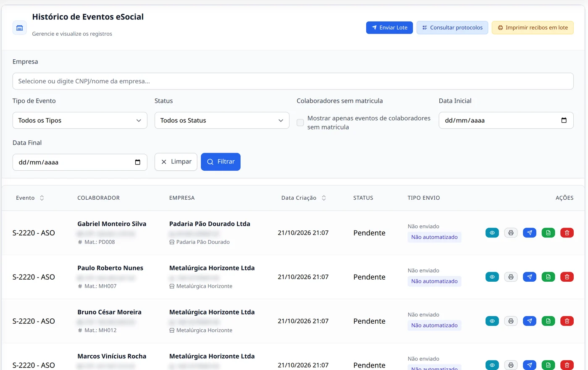
Task: Open calendar picker for Data Inicial
Action: (564, 120)
